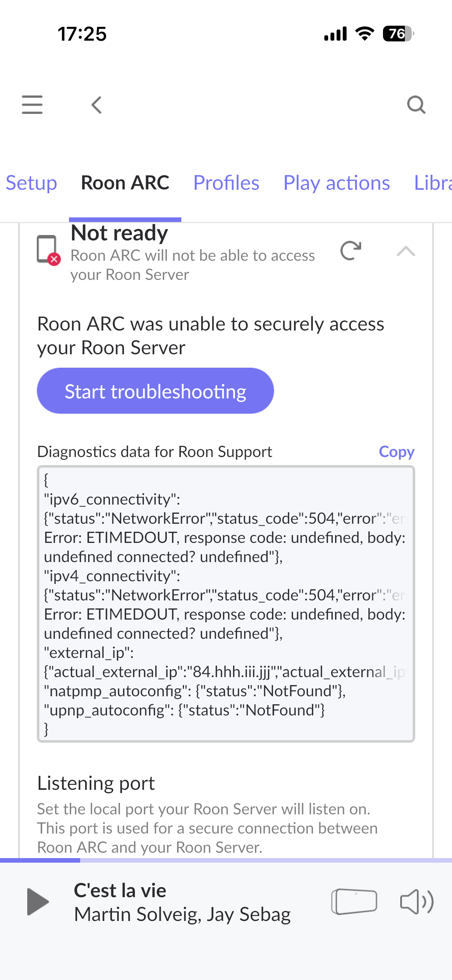452x980 pixels.
Task: Go back with the left chevron
Action: (x=97, y=105)
